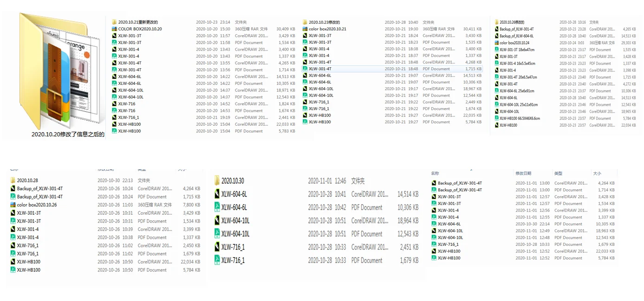Click the RAR archive icon of COLOR BOX2020.10.20
644x301 pixels.
tap(114, 29)
